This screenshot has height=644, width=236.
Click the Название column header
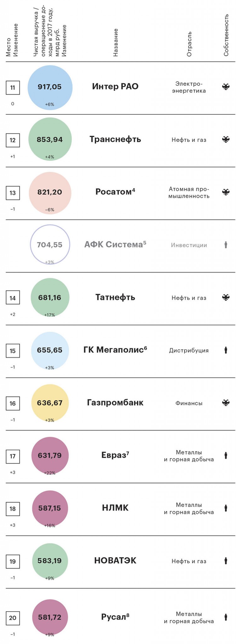click(x=115, y=42)
